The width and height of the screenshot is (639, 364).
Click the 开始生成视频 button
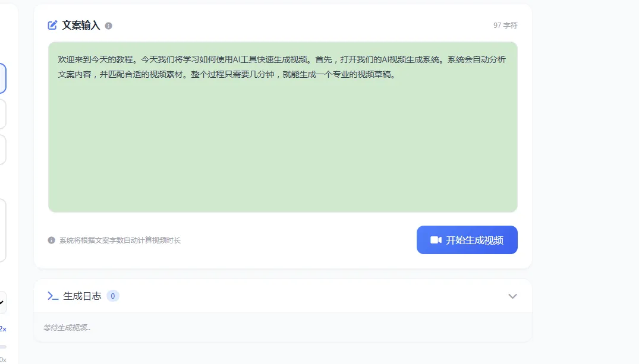coord(467,240)
